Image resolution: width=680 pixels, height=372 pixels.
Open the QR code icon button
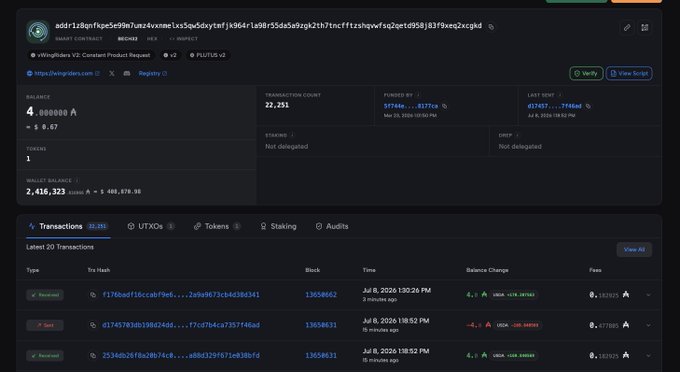[x=645, y=28]
